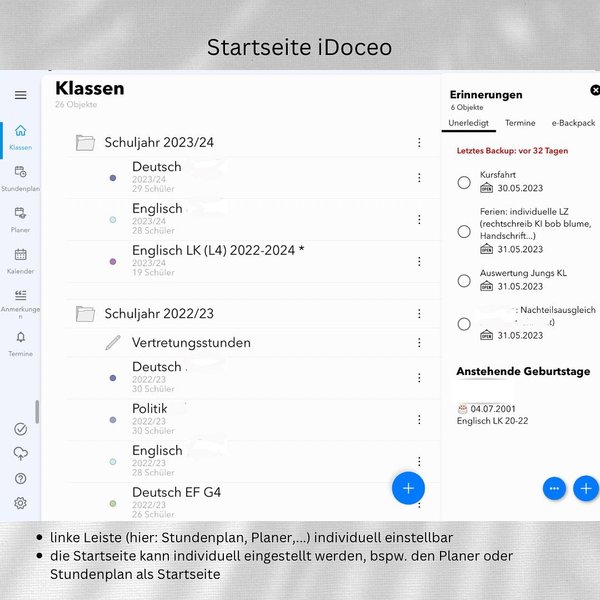Click the checkmark circle sidebar icon
Viewport: 600px width, 600px height.
(x=20, y=429)
